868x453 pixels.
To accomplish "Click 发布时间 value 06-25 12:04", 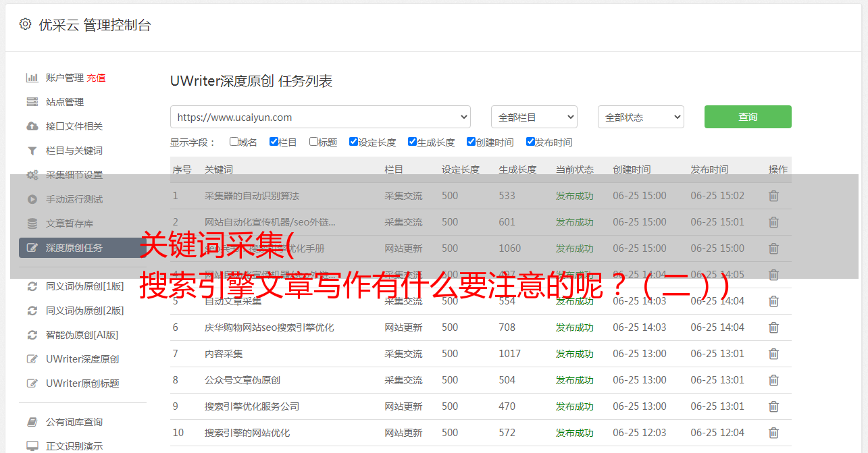I will point(717,433).
